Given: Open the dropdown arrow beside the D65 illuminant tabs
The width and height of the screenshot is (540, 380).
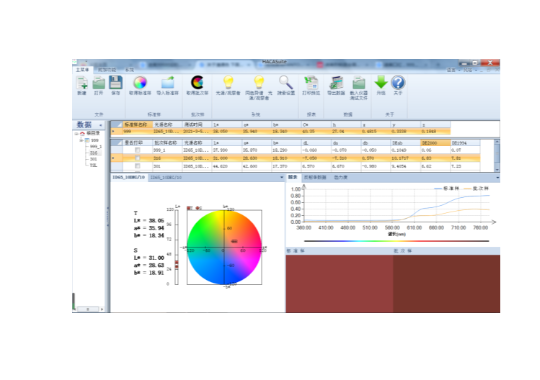Looking at the screenshot, I should pyautogui.click(x=282, y=177).
